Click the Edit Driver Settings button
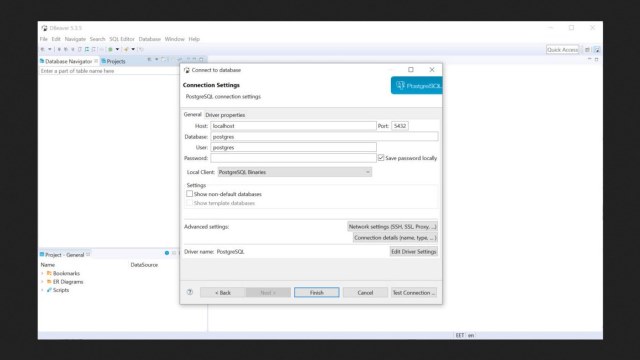Image resolution: width=640 pixels, height=360 pixels. point(413,251)
